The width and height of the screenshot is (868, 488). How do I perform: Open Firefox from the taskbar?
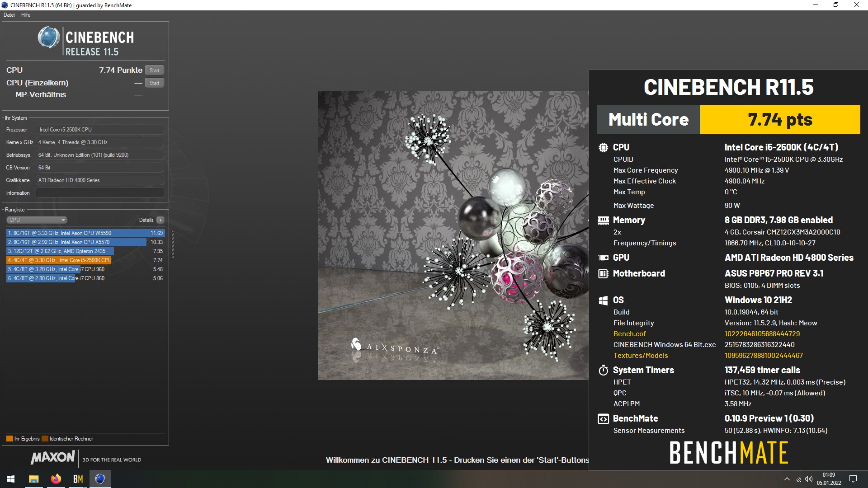[x=56, y=479]
